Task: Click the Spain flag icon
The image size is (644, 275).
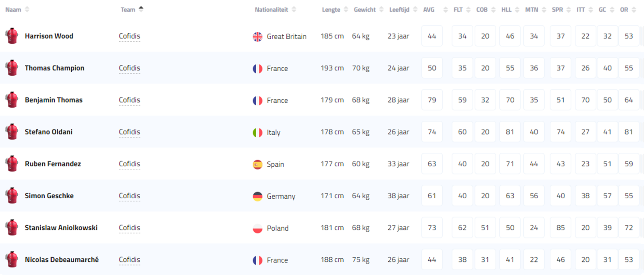Action: pyautogui.click(x=258, y=164)
